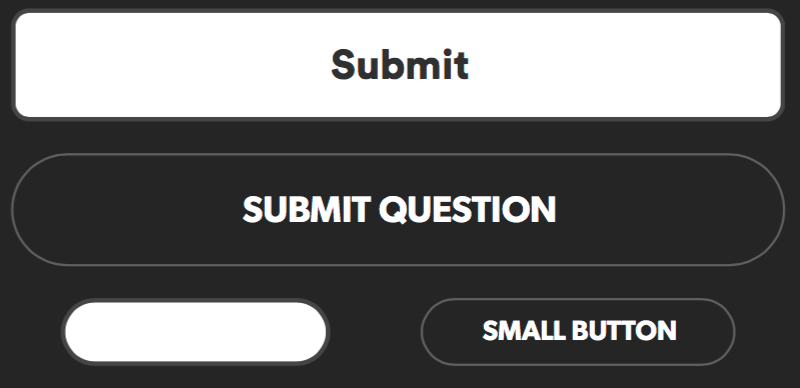
Task: Send the question via SUBMIT QUESTION
Action: (398, 209)
